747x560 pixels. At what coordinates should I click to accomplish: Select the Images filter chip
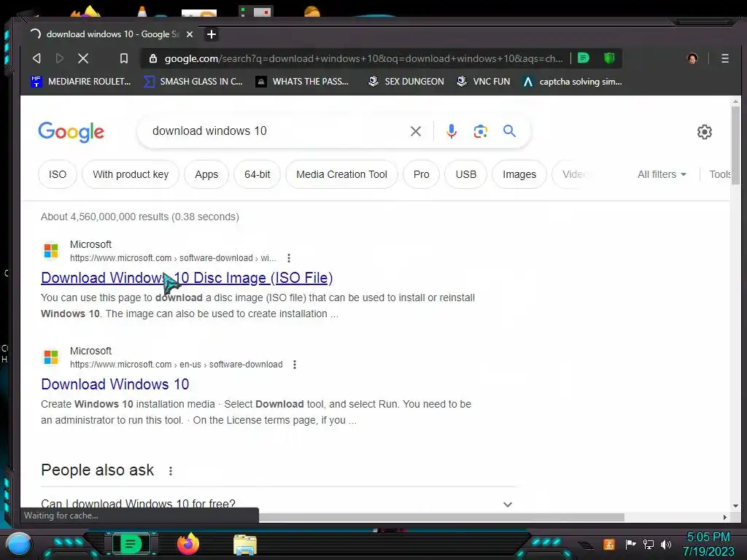[x=519, y=174]
